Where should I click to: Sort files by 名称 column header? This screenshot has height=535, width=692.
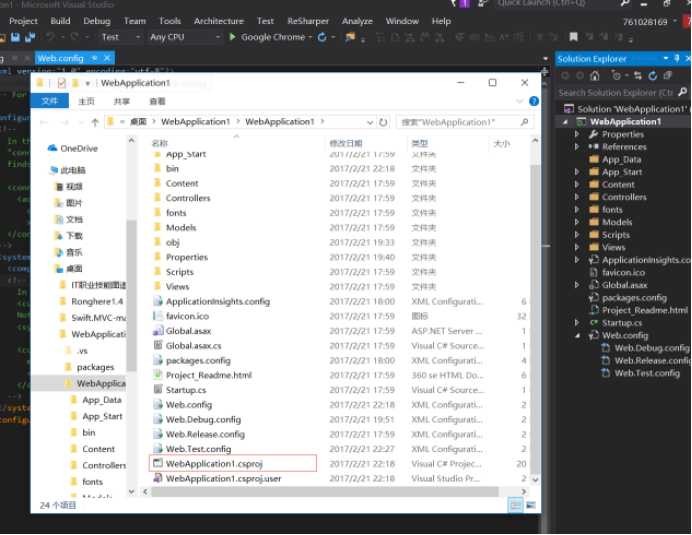point(159,143)
